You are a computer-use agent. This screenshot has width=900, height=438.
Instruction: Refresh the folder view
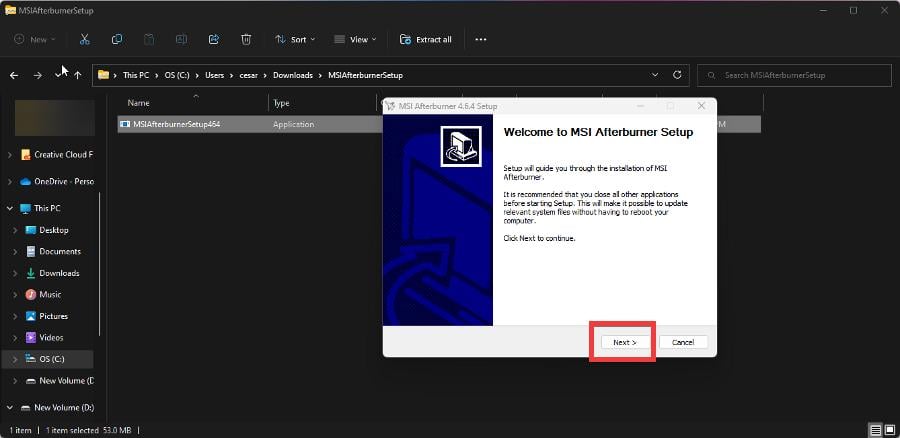coord(677,75)
